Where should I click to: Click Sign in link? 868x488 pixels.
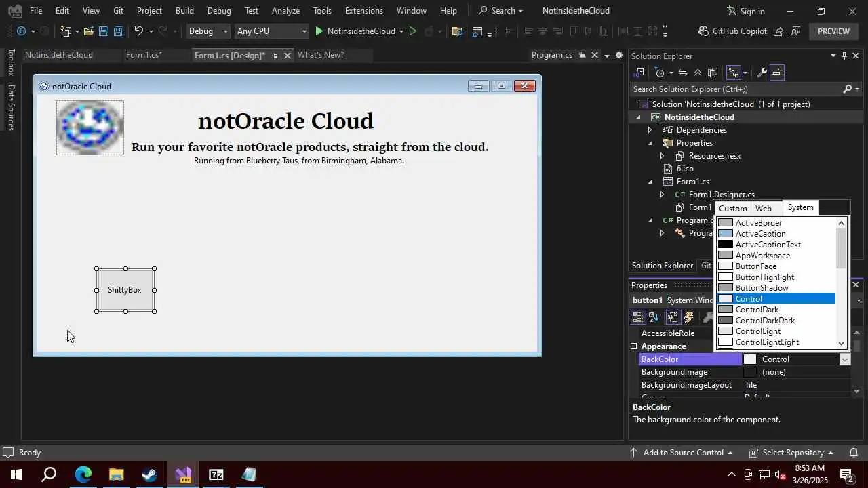pyautogui.click(x=746, y=11)
